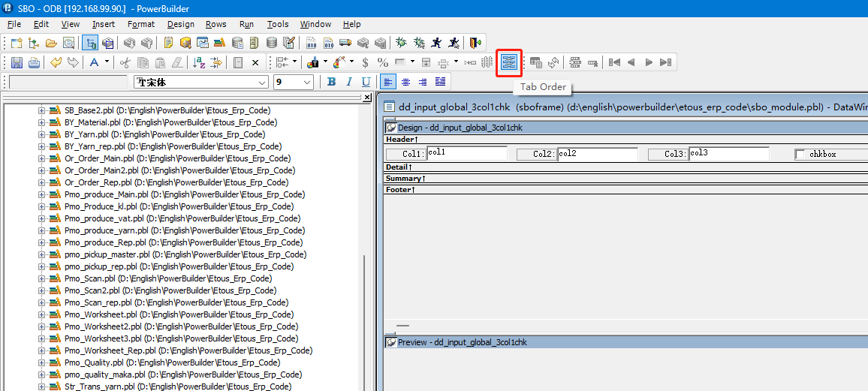Click the Run running-man icon
This screenshot has width=868, height=391.
pyautogui.click(x=437, y=43)
